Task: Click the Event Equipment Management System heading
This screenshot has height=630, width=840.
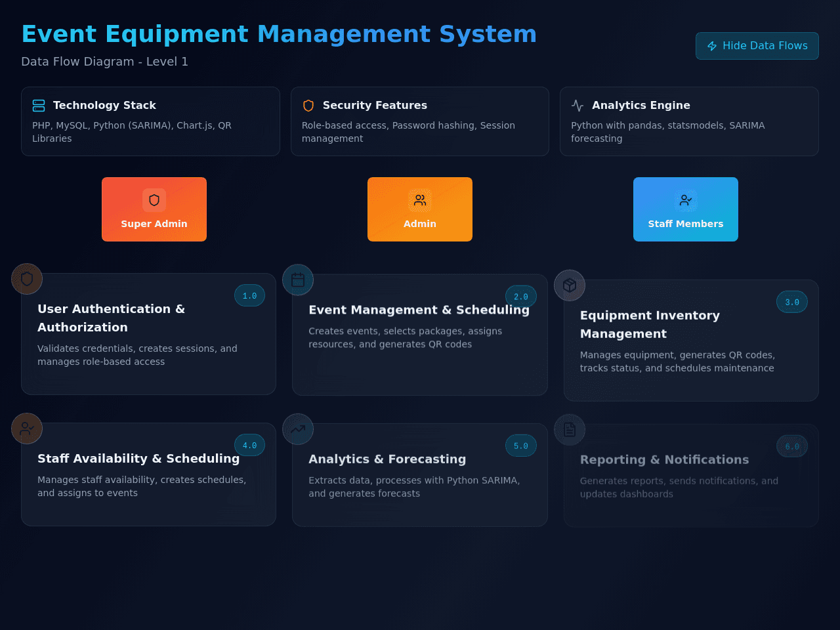Action: pos(279,34)
